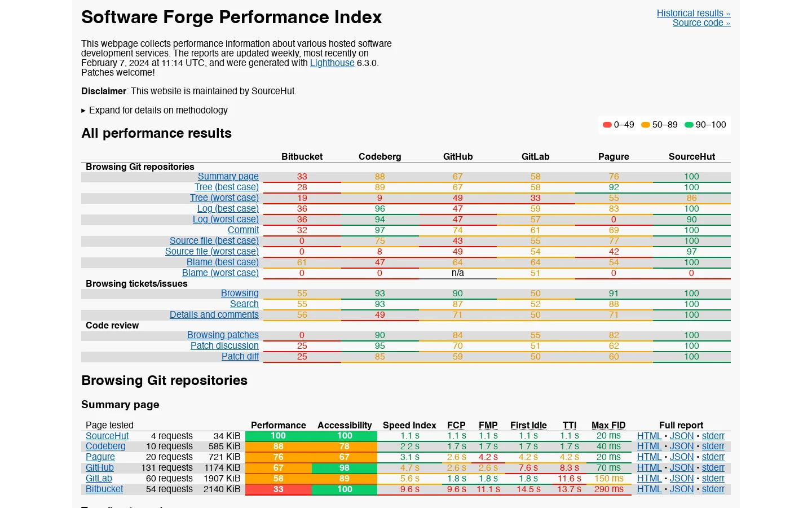The width and height of the screenshot is (812, 508).
Task: Open the Browsing tickets link
Action: pos(240,293)
